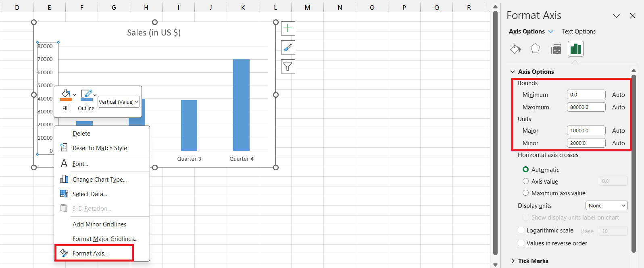
Task: Choose Delete from the context menu
Action: point(102,134)
